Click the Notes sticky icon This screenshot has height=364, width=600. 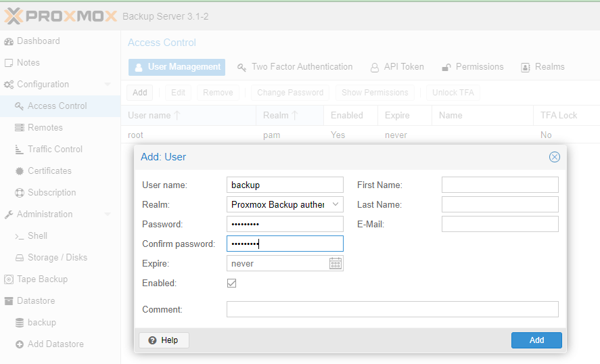click(x=9, y=63)
